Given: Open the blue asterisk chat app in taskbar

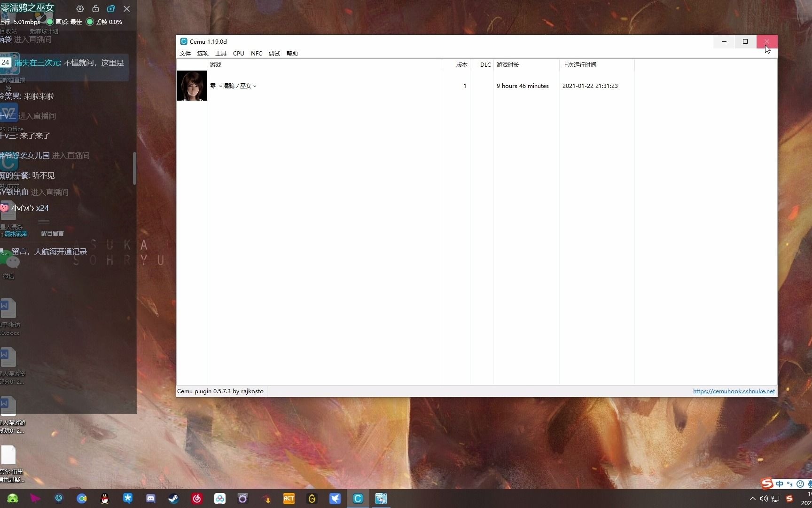Looking at the screenshot, I should click(x=128, y=499).
